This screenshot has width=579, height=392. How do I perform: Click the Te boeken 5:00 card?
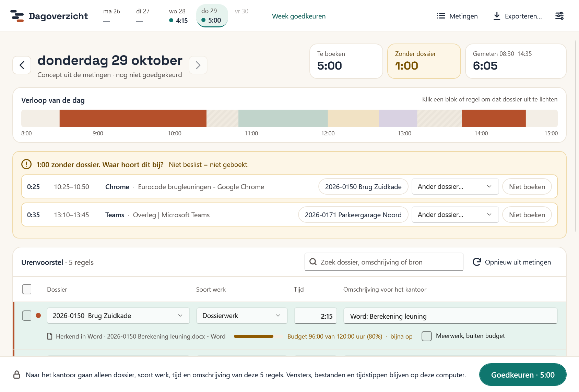pyautogui.click(x=346, y=61)
